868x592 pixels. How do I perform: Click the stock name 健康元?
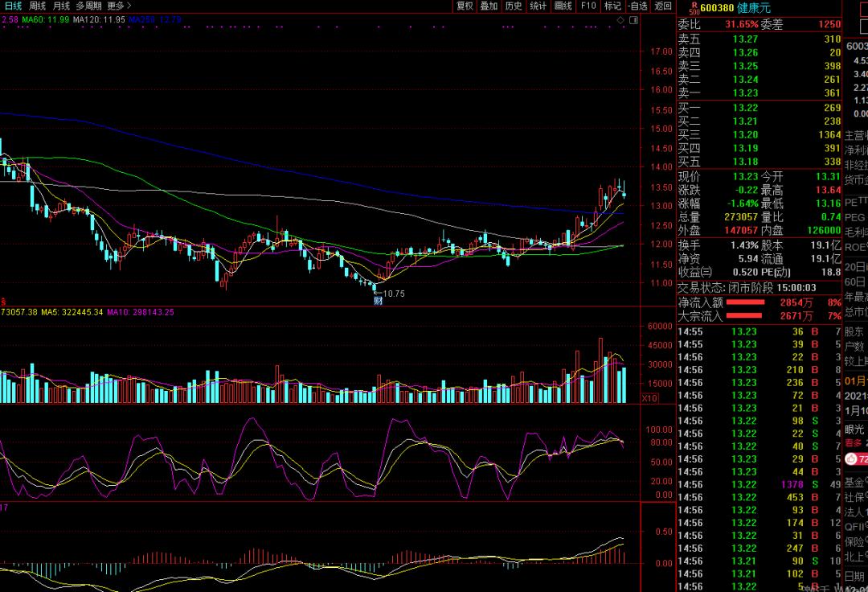tap(753, 7)
